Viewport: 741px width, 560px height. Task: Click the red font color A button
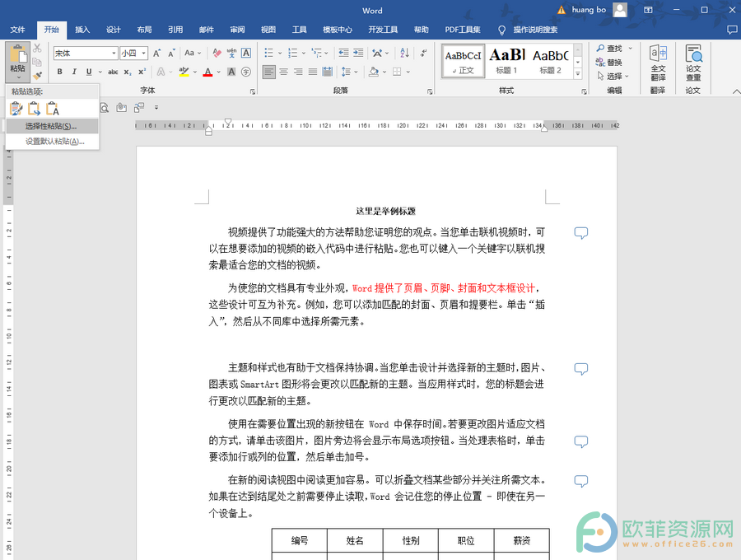pyautogui.click(x=207, y=72)
